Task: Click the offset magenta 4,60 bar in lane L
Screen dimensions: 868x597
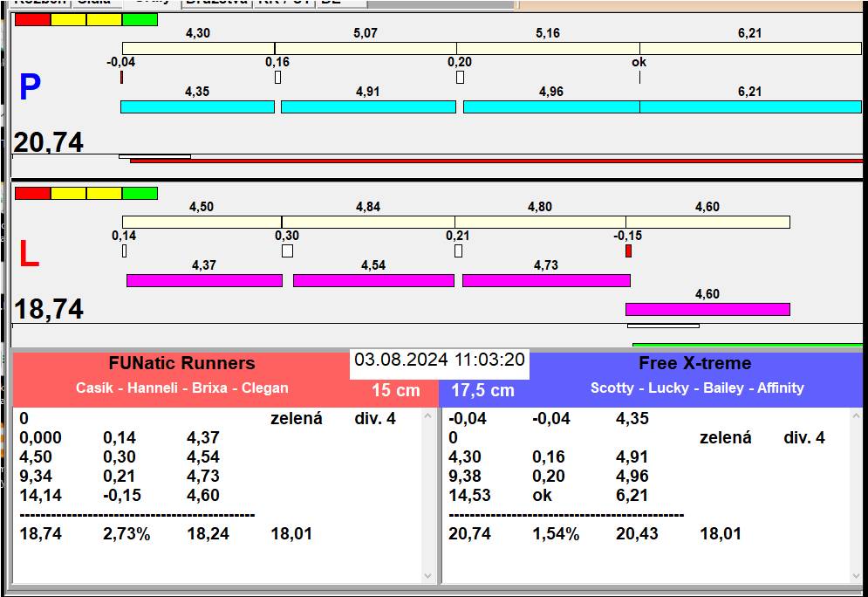Action: pyautogui.click(x=707, y=309)
